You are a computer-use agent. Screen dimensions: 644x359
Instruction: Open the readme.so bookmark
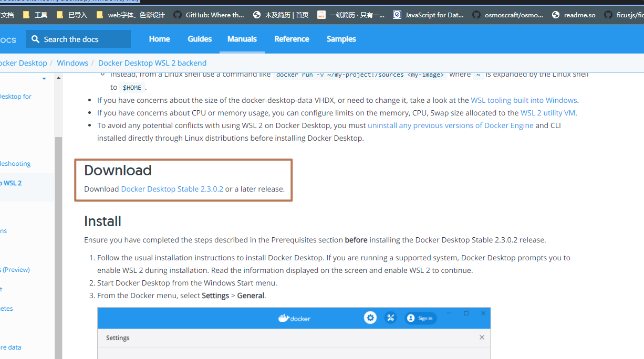click(x=574, y=15)
